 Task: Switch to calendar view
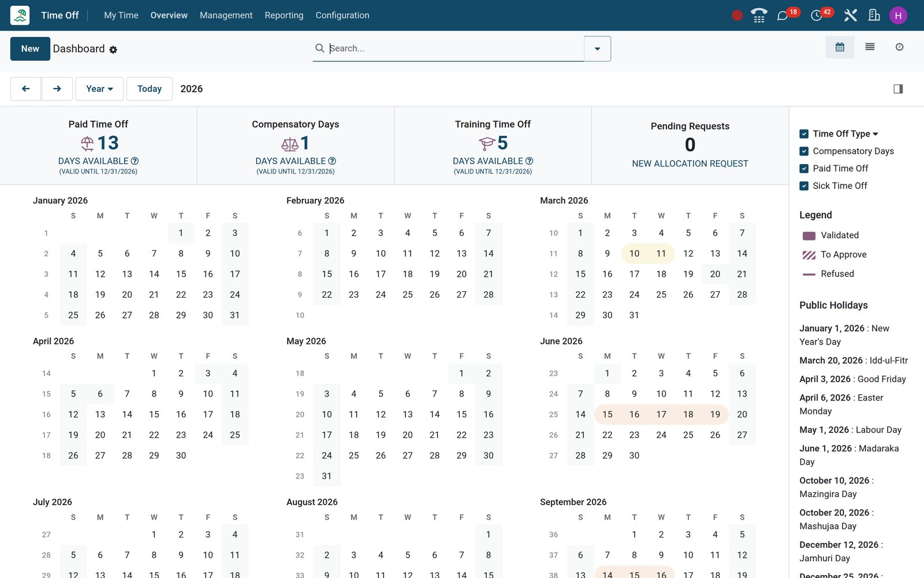click(840, 47)
